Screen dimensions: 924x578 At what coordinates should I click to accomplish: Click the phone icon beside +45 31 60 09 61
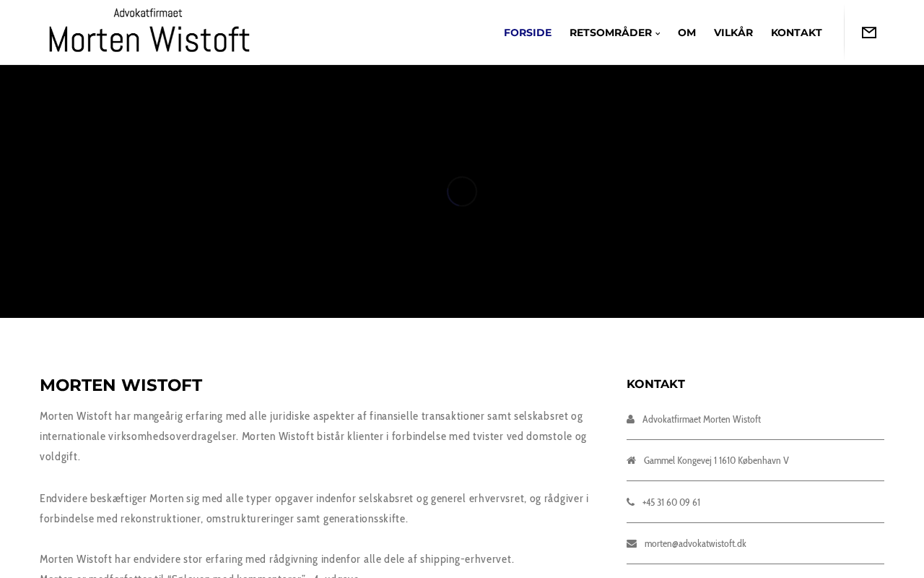click(x=630, y=502)
